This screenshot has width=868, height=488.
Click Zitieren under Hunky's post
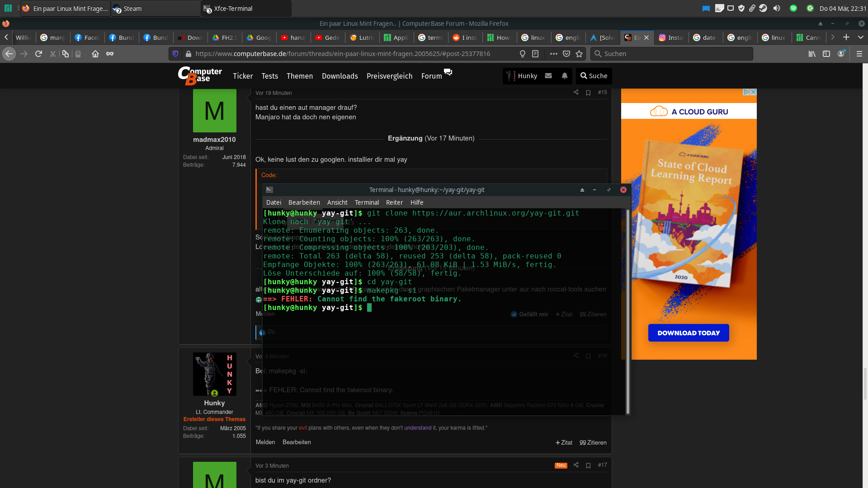[593, 443]
